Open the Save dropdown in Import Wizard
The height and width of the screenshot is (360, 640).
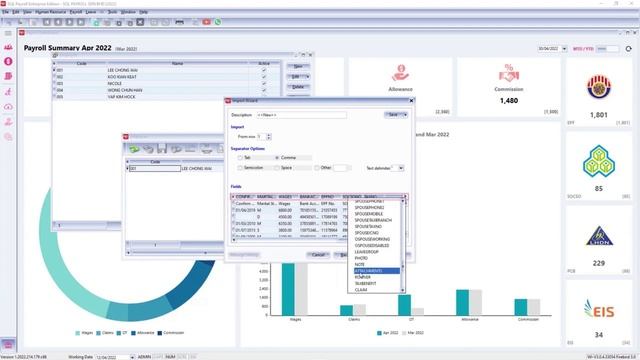point(405,115)
